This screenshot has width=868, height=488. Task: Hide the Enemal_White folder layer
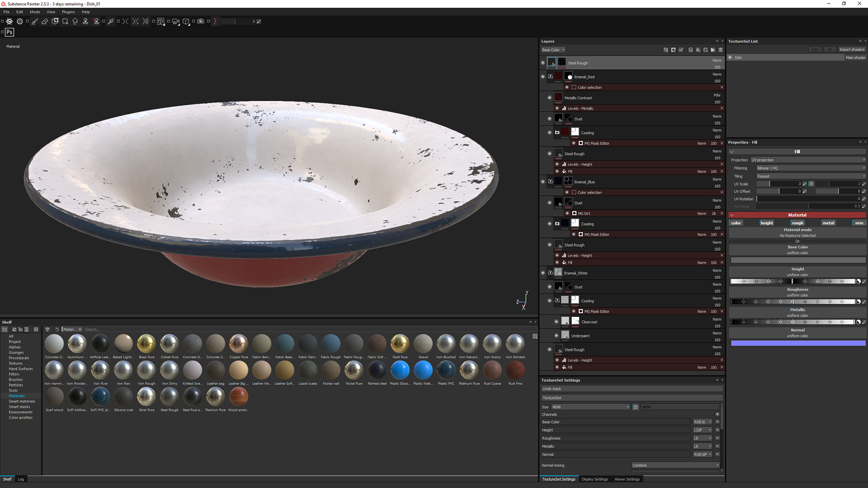543,273
